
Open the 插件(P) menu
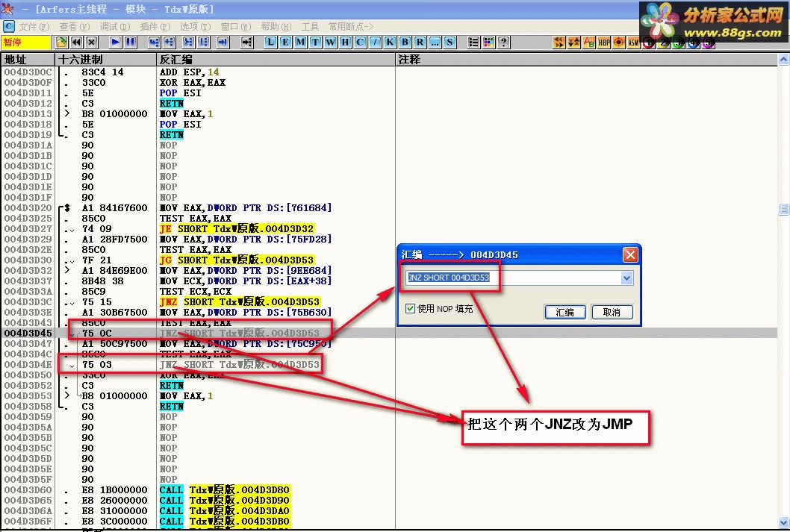point(155,26)
